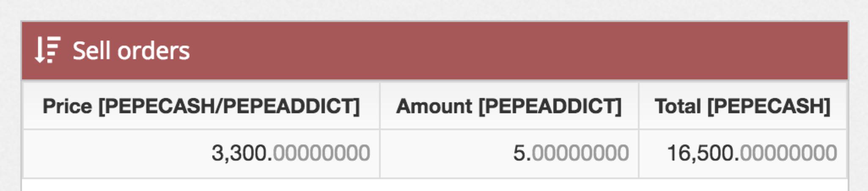Click the word Total in the column header
The height and width of the screenshot is (191, 868).
[x=678, y=106]
